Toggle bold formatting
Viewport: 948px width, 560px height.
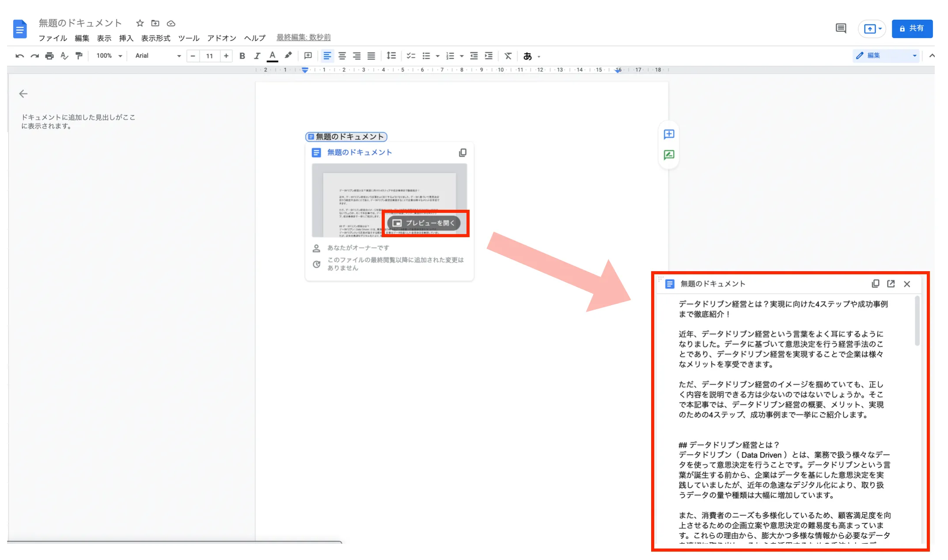pos(242,56)
